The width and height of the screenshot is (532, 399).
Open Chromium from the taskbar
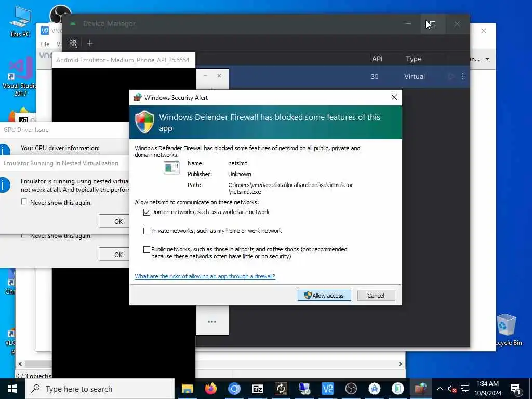point(234,389)
